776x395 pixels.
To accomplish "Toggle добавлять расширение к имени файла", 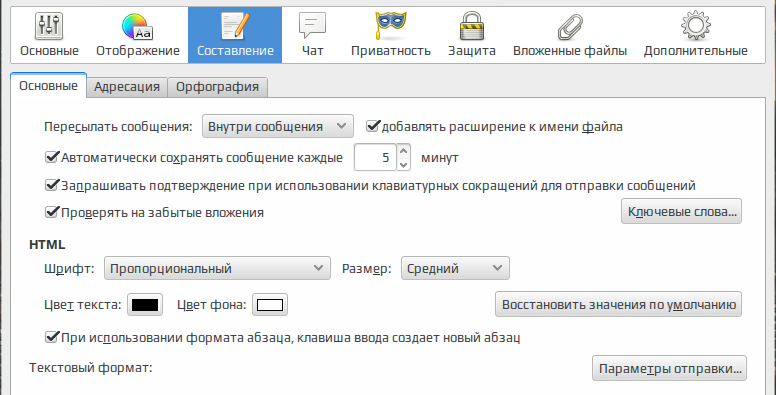I will pyautogui.click(x=373, y=126).
